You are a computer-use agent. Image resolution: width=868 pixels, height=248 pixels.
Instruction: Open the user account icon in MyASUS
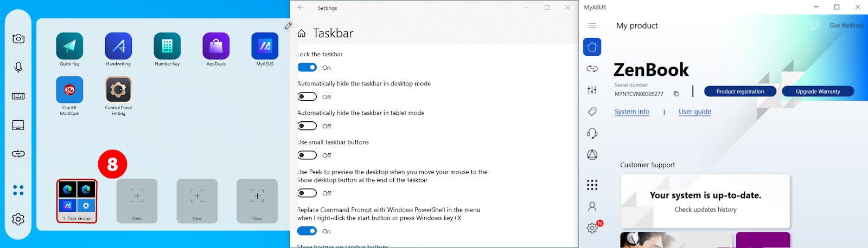(x=592, y=206)
